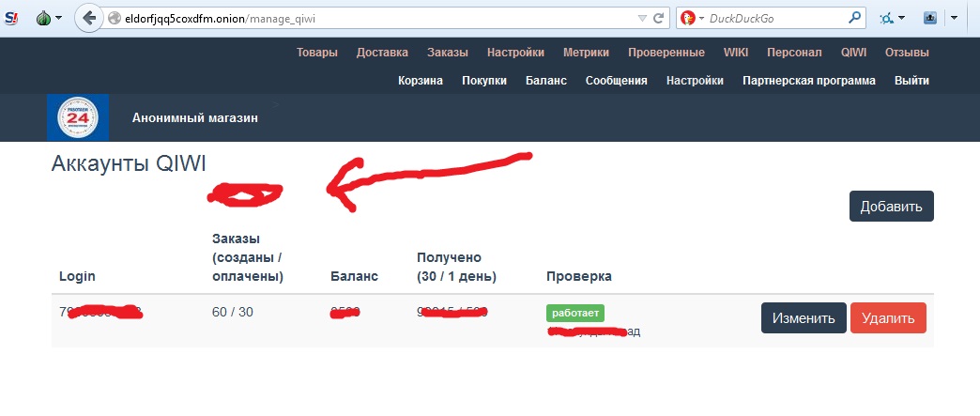
Task: Click the search magnifier icon
Action: (854, 18)
